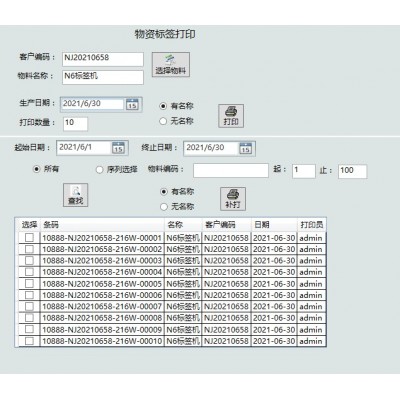This screenshot has height=400, width=400.
Task: Select upper 无名称 radio option
Action: (163, 121)
